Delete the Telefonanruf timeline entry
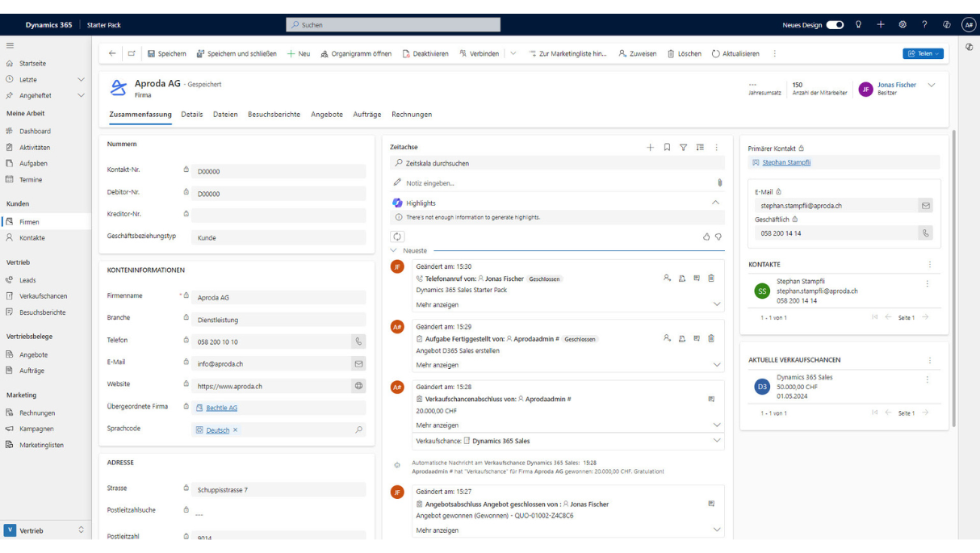Image resolution: width=980 pixels, height=553 pixels. [x=711, y=278]
